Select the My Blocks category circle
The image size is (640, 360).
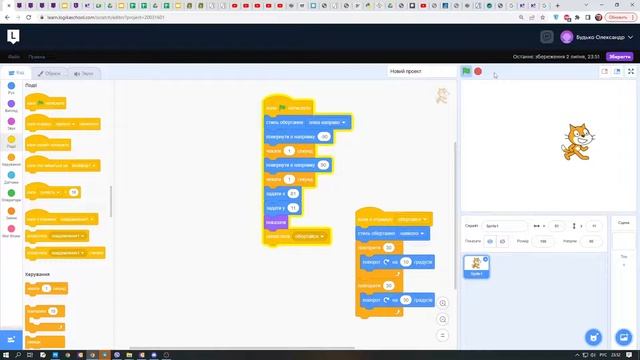(x=11, y=229)
